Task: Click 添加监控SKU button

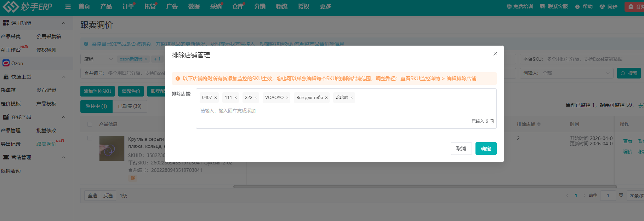Action: tap(97, 91)
